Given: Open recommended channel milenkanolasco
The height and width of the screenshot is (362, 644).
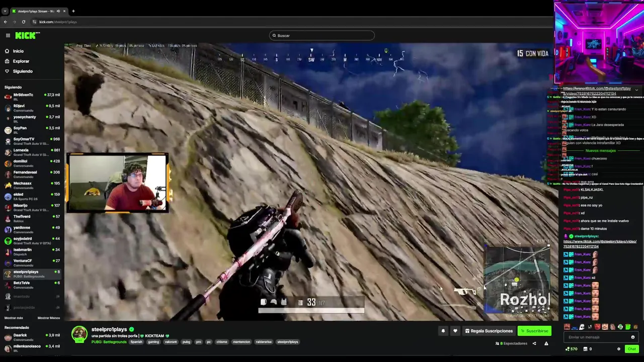Looking at the screenshot, I should [32, 348].
